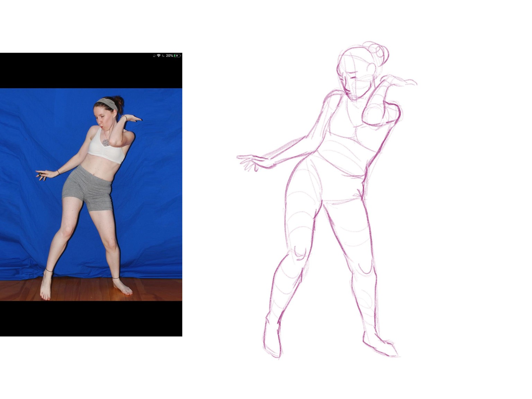The height and width of the screenshot is (399, 532).
Task: Tap the loading spinner icon in the status bar
Action: 154,55
